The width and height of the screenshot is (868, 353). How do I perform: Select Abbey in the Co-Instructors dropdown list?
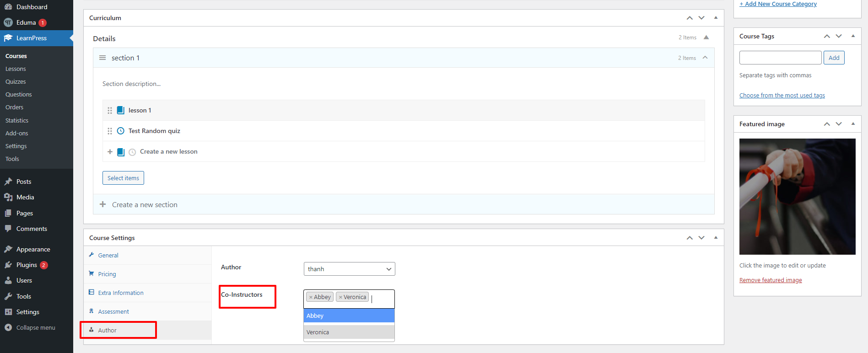pos(349,316)
